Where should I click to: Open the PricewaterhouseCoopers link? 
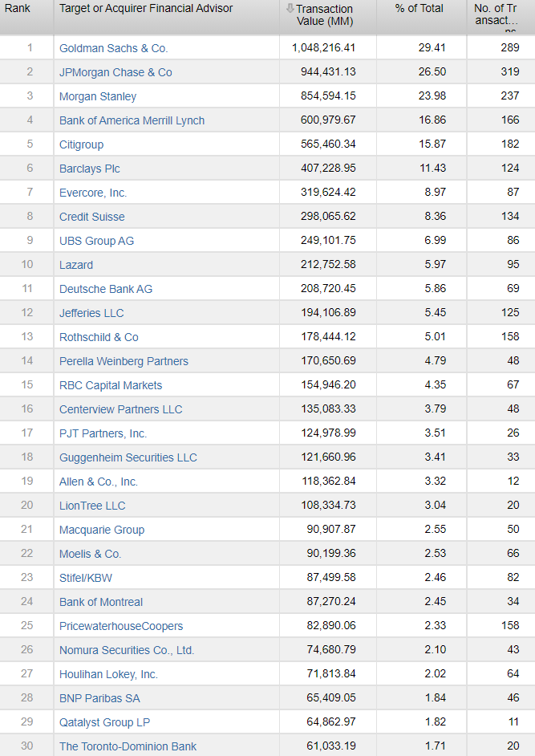(121, 626)
